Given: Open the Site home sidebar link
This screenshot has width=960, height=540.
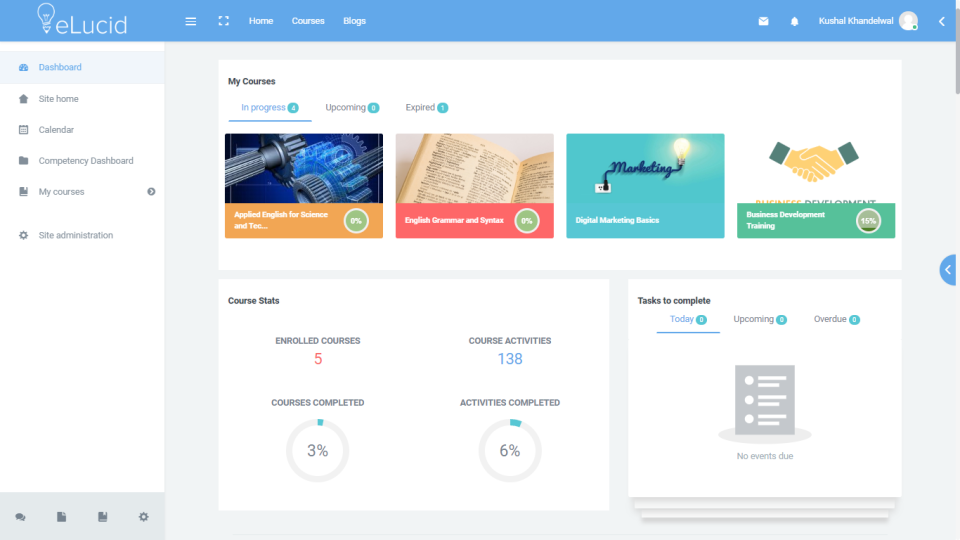Looking at the screenshot, I should (x=58, y=99).
